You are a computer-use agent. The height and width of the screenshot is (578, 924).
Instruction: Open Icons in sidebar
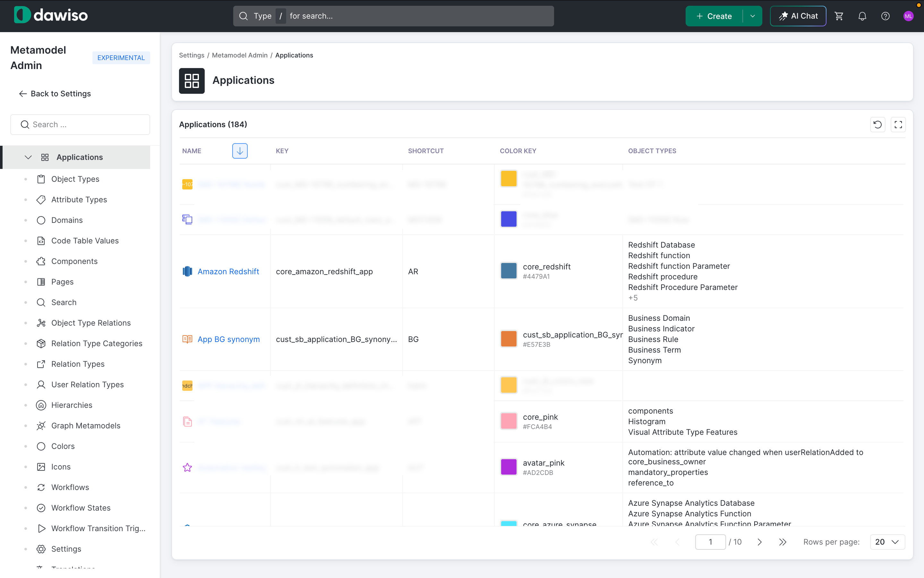point(61,467)
